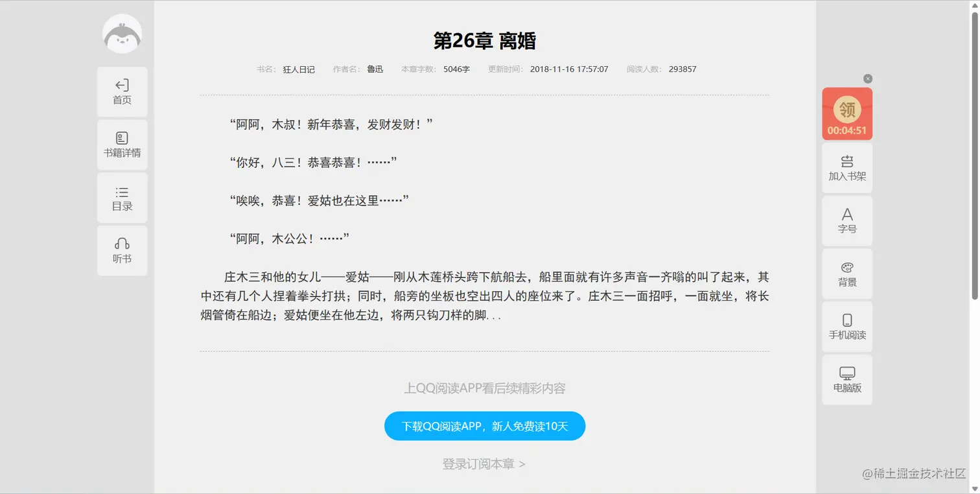Click the paragraph beginning 庄木三和他的女儿
Screen dimensions: 980x494
pyautogui.click(x=485, y=297)
